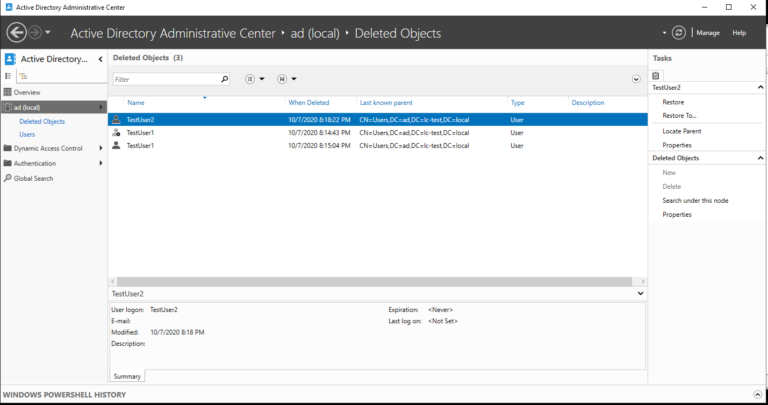This screenshot has height=405, width=768.
Task: Click the horizontal scrollbar of the list
Action: pos(374,282)
